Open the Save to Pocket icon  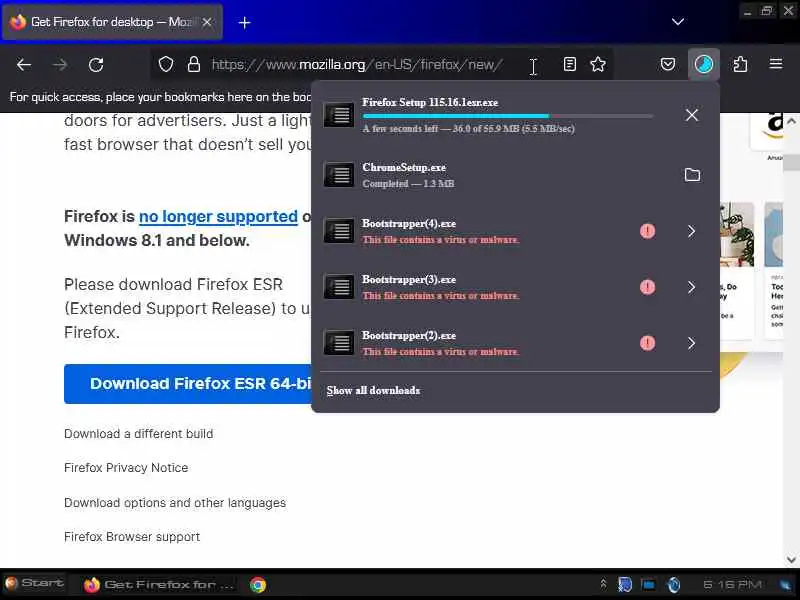[668, 64]
